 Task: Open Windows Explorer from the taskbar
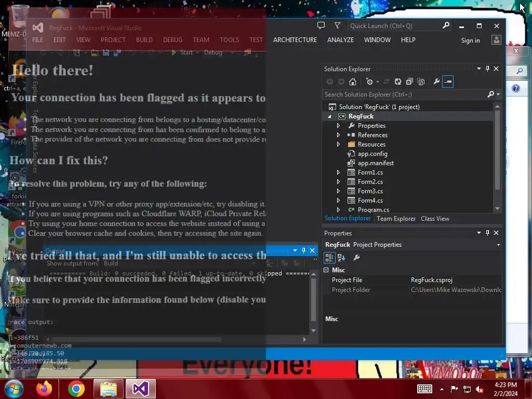click(x=108, y=389)
